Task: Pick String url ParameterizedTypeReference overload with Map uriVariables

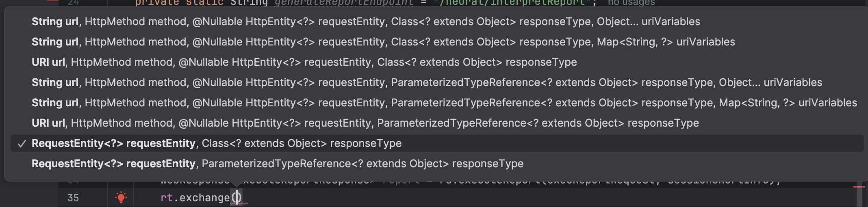Action: pos(444,103)
